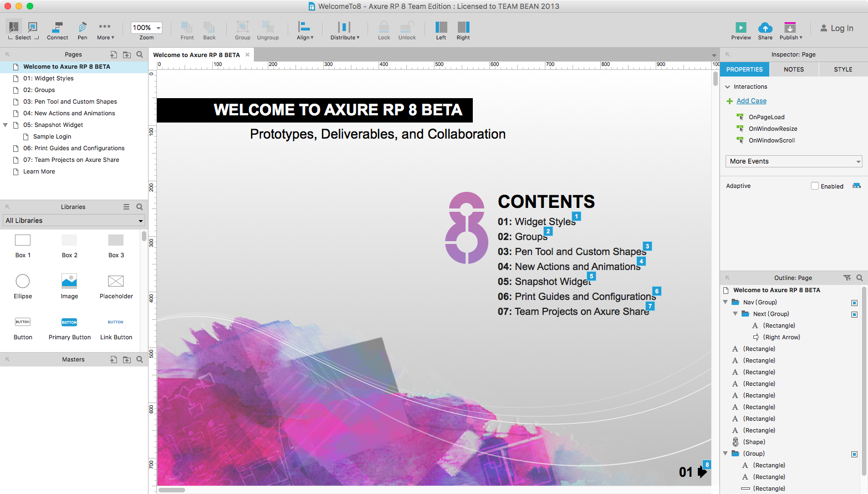Viewport: 868px width, 494px height.
Task: Open the All Libraries dropdown
Action: [74, 221]
